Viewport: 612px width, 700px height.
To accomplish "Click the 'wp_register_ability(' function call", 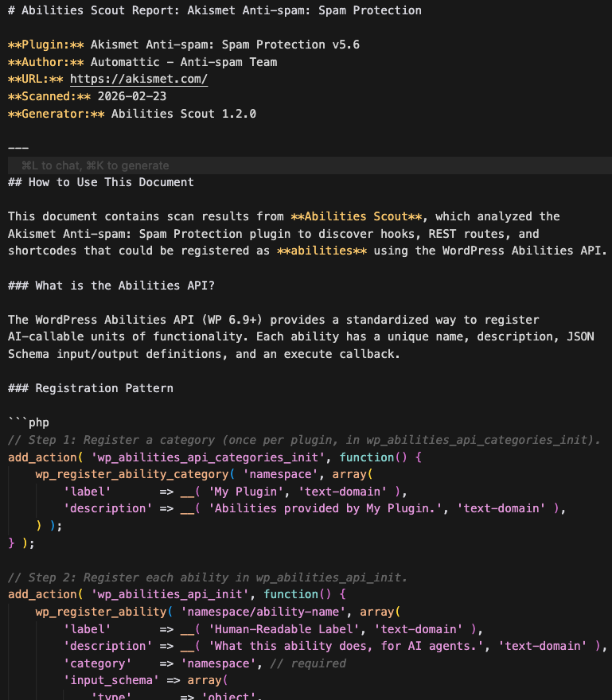I will click(x=104, y=612).
